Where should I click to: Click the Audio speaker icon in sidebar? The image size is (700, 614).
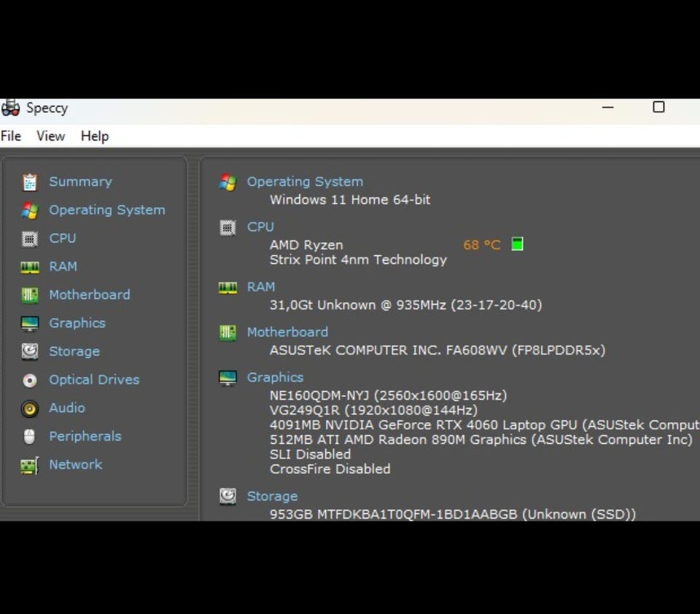pos(30,408)
